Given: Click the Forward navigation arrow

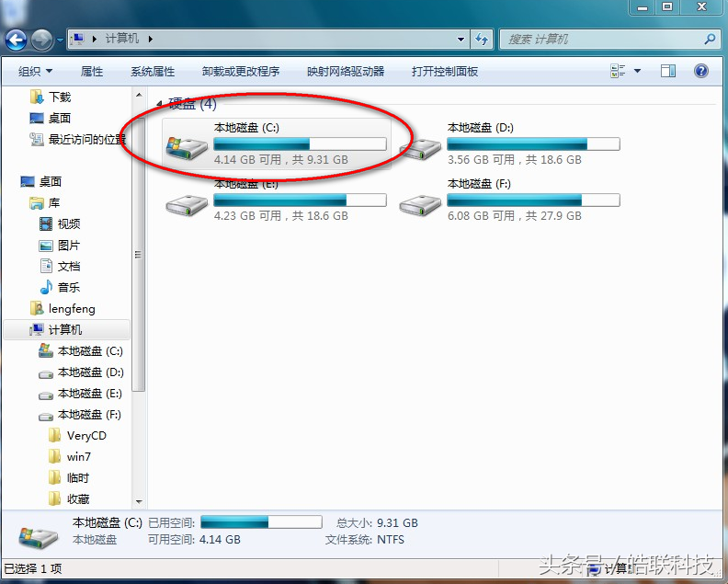Looking at the screenshot, I should tap(41, 40).
